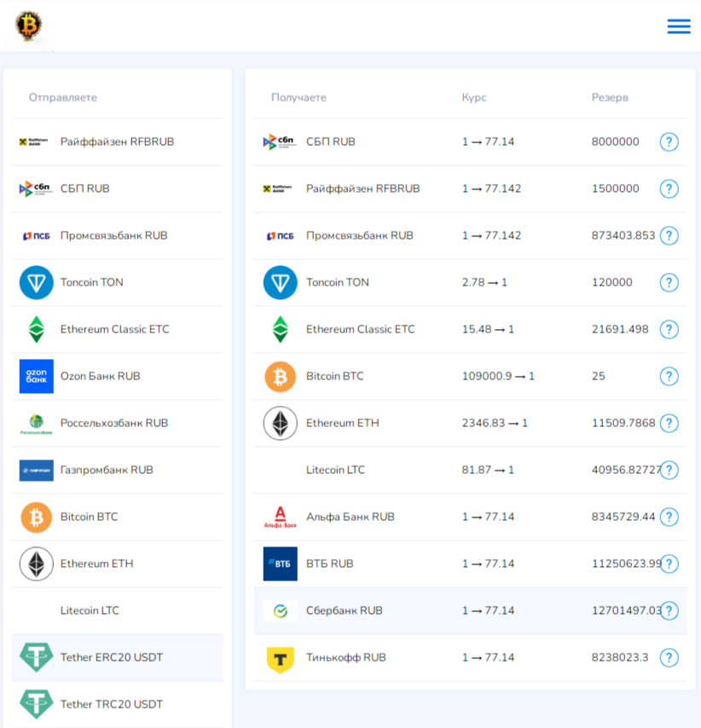Choose Ozon Банк RUB to send

click(x=117, y=376)
